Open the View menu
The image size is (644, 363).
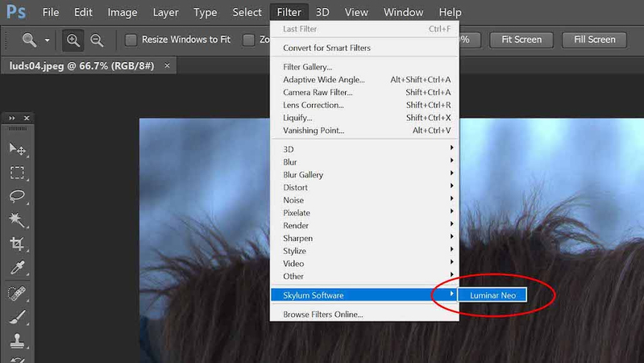click(356, 12)
